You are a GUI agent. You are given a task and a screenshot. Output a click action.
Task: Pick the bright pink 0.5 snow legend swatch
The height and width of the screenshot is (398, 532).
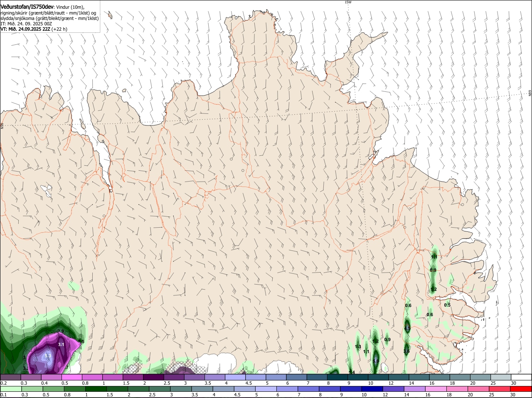point(72,377)
